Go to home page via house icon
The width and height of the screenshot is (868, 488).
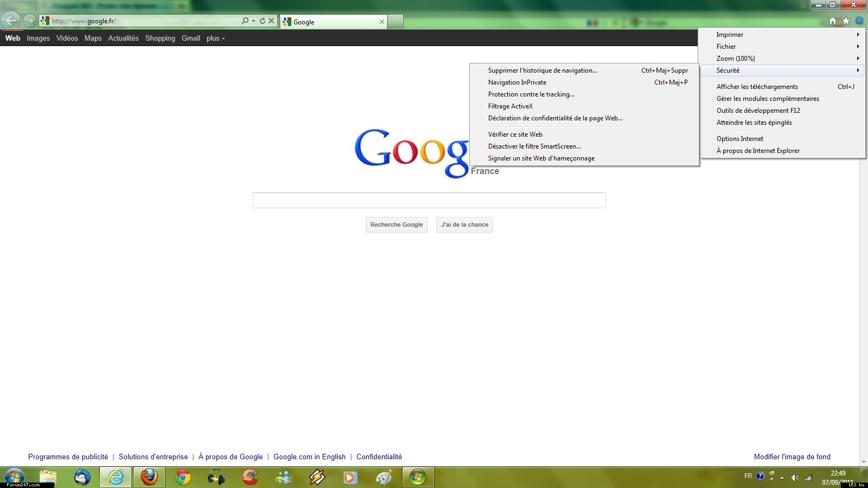[833, 21]
